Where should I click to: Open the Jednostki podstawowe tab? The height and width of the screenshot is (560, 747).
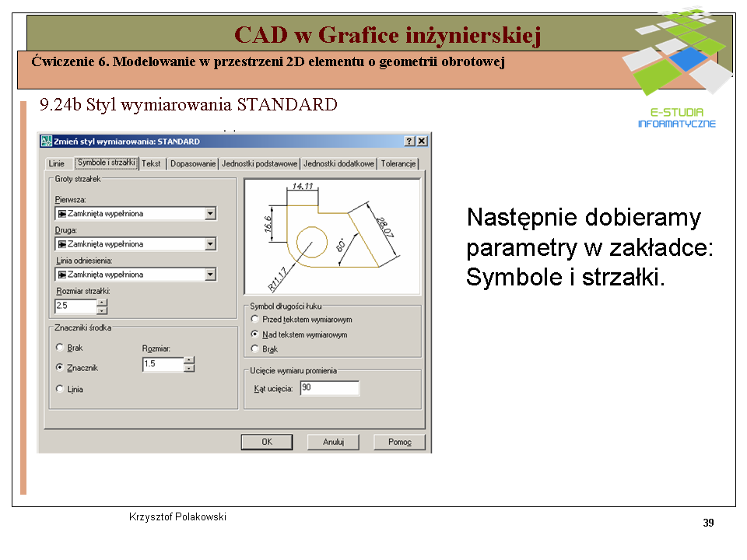[x=259, y=164]
